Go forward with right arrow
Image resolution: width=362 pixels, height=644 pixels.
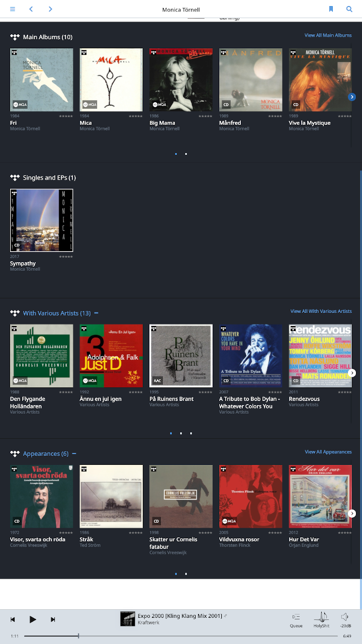50,9
